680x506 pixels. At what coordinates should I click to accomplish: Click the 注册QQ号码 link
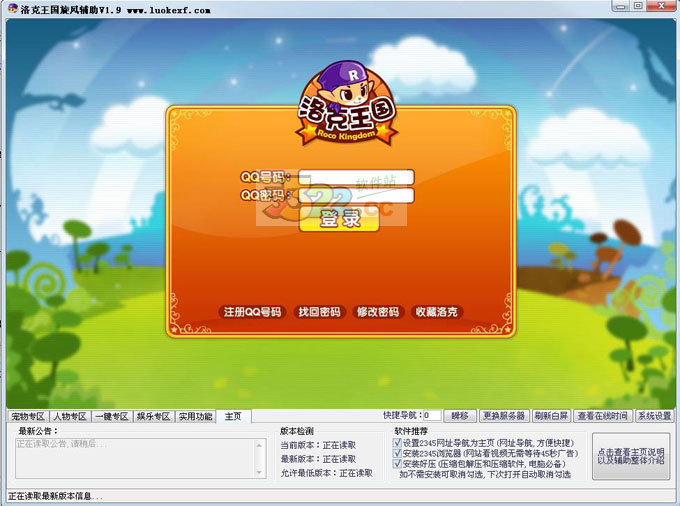pos(252,312)
